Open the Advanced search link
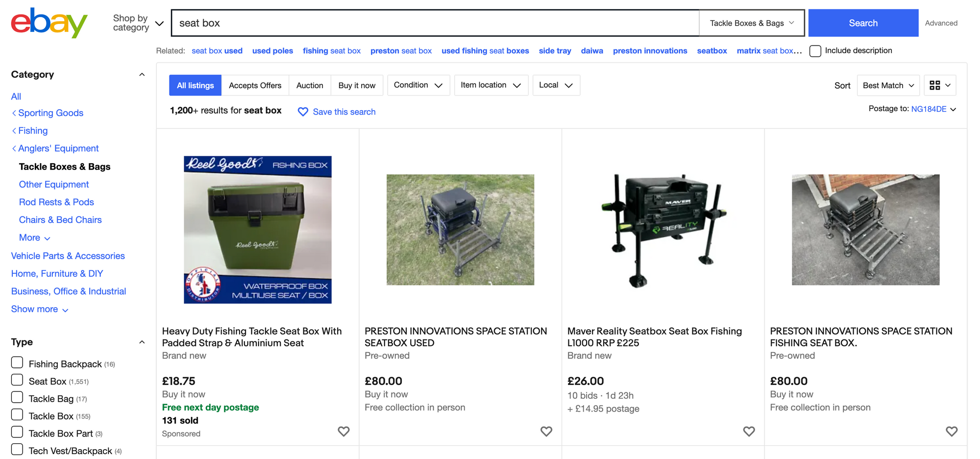Image resolution: width=980 pixels, height=459 pixels. (940, 23)
